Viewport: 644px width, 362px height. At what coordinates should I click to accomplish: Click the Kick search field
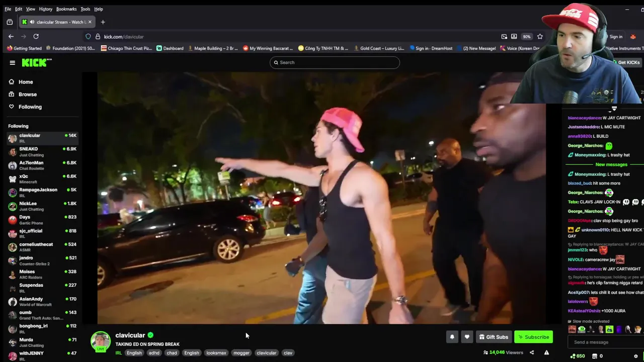pos(335,62)
